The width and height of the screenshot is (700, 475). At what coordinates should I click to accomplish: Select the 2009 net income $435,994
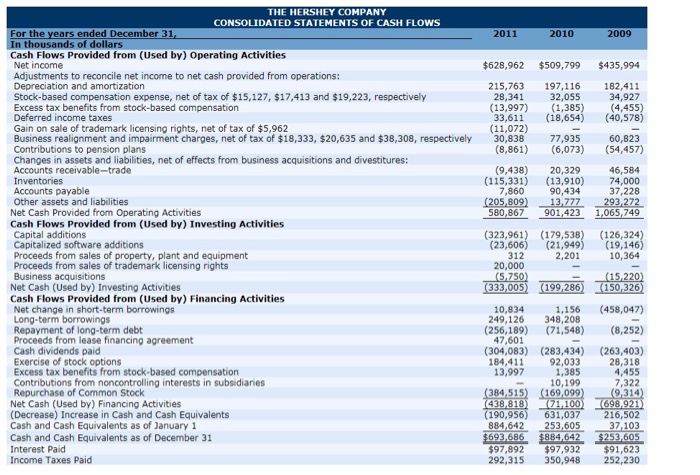pyautogui.click(x=619, y=66)
